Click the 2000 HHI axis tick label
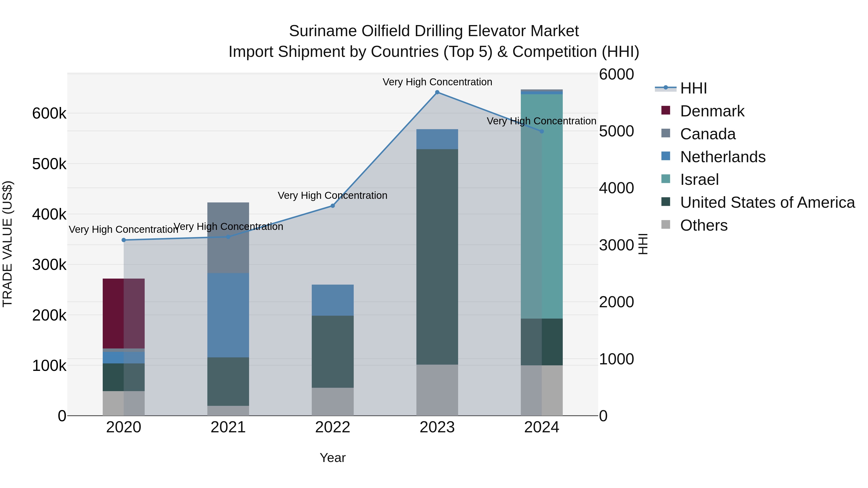Viewport: 868px width, 488px height. click(x=616, y=302)
